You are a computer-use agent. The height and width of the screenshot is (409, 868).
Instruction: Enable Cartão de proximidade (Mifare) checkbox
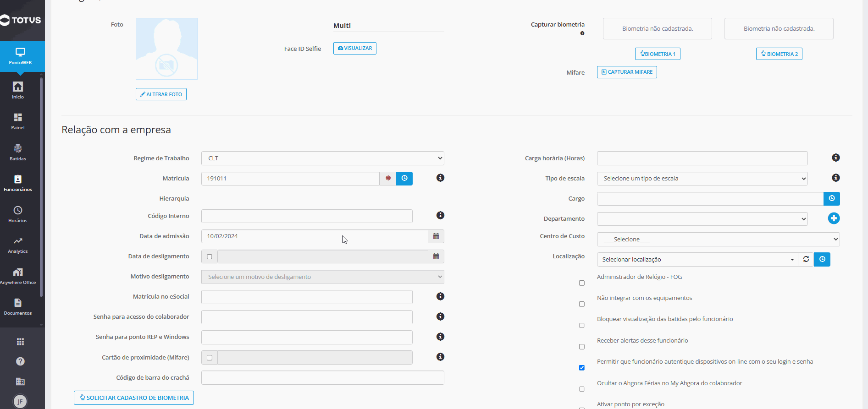[210, 358]
